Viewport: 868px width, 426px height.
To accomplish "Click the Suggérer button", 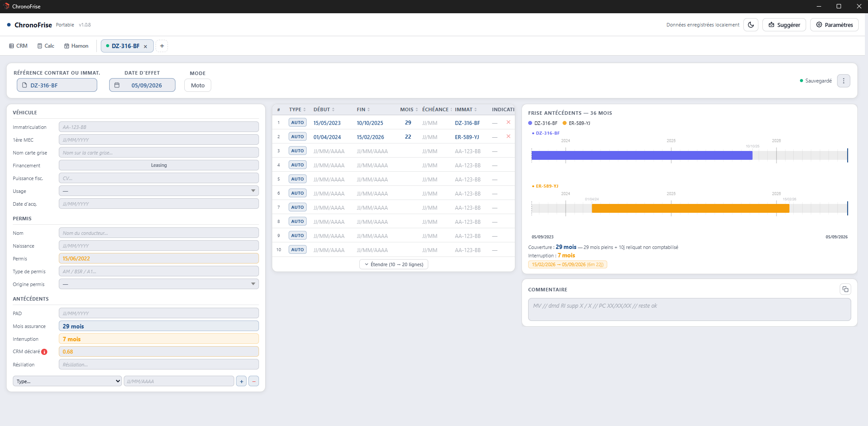I will 784,25.
